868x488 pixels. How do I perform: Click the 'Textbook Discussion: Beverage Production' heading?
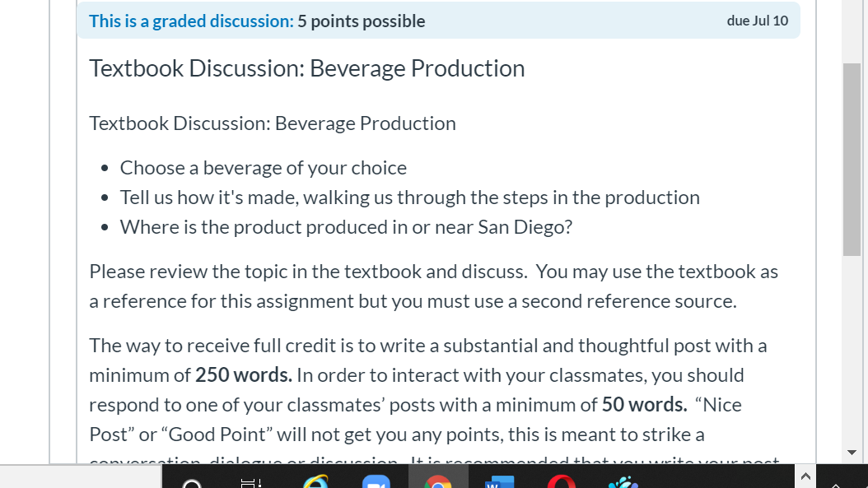click(x=307, y=68)
